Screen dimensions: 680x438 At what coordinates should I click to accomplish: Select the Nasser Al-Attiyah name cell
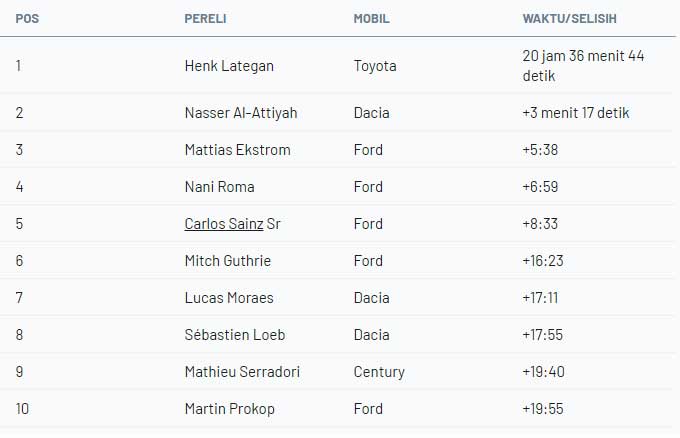coord(241,113)
